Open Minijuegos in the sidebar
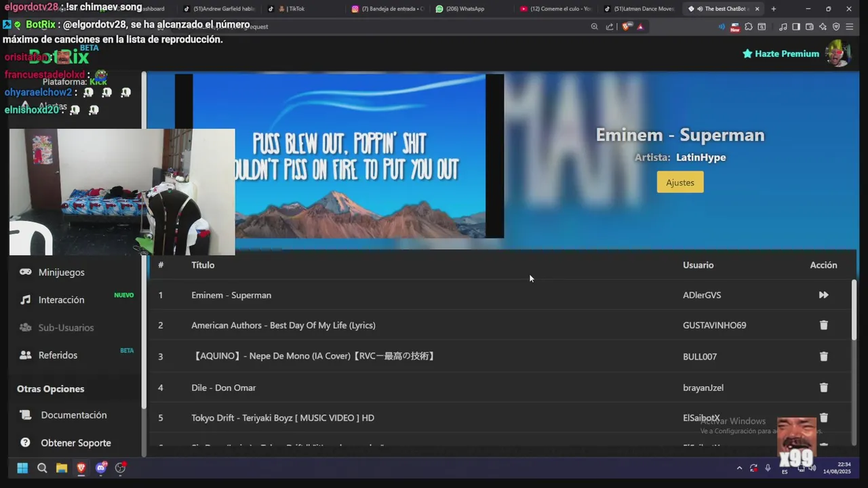The image size is (868, 488). 62,272
